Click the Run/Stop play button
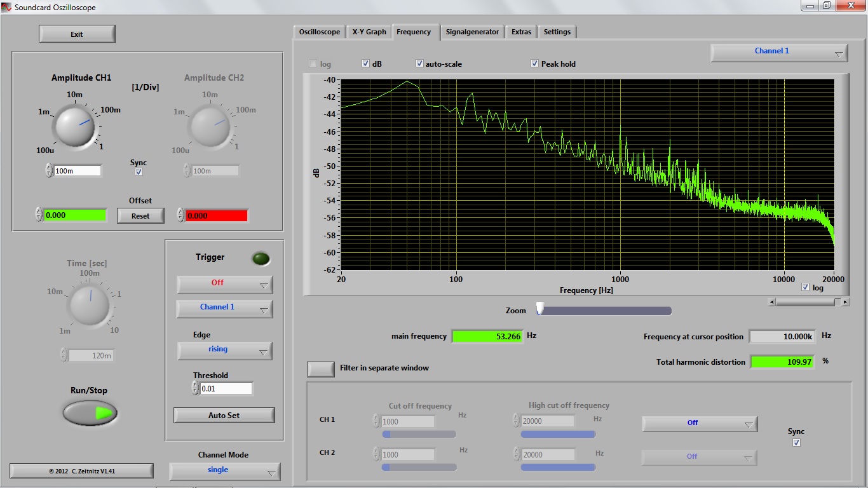Viewport: 868px width, 488px height. tap(90, 413)
